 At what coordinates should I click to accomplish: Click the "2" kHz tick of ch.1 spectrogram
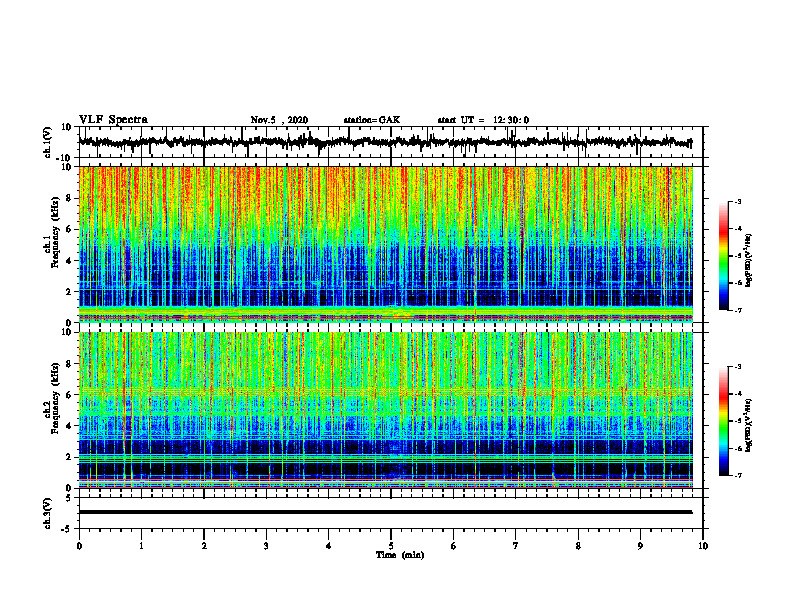click(69, 292)
